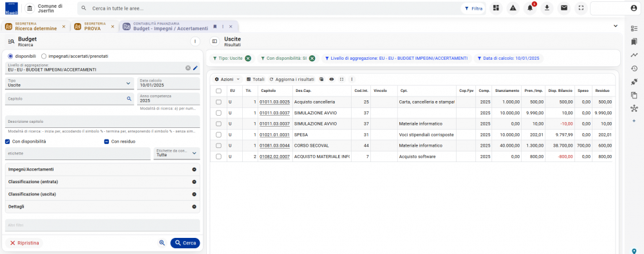Image resolution: width=644 pixels, height=254 pixels.
Task: Click the zoom-in search icon beside Cerca
Action: point(162,243)
